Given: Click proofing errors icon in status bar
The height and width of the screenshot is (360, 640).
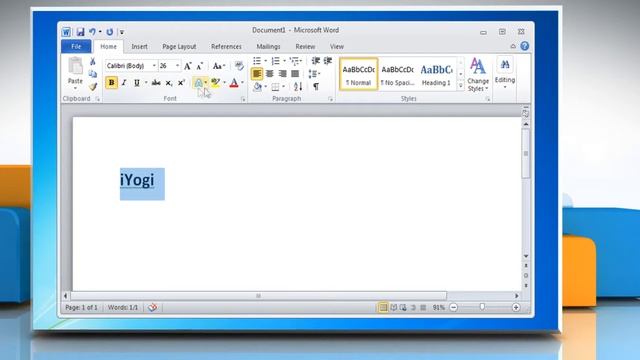Looking at the screenshot, I should pyautogui.click(x=152, y=307).
